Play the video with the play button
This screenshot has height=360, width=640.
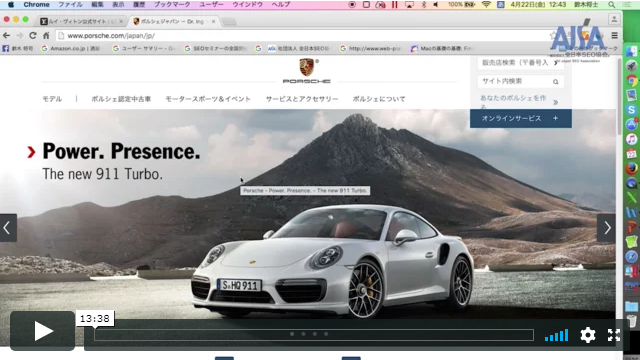[42, 331]
